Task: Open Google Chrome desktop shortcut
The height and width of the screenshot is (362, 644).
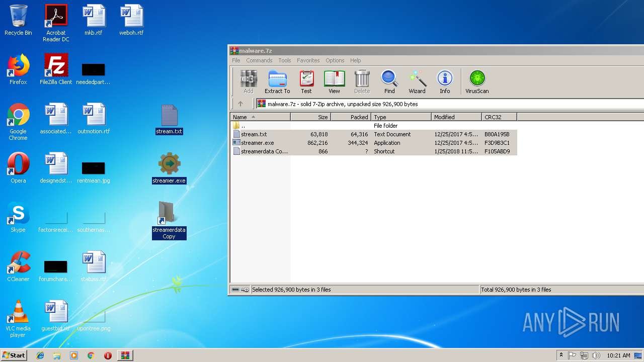Action: tap(18, 122)
